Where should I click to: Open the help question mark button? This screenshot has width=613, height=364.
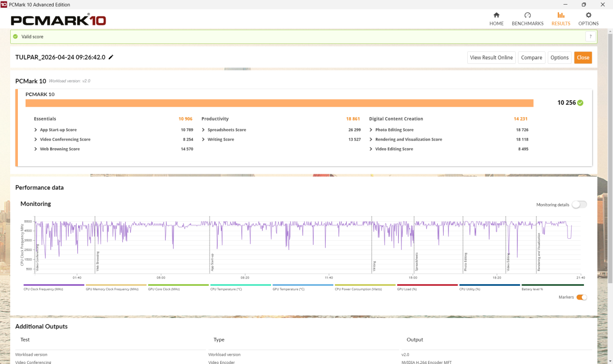coord(591,36)
